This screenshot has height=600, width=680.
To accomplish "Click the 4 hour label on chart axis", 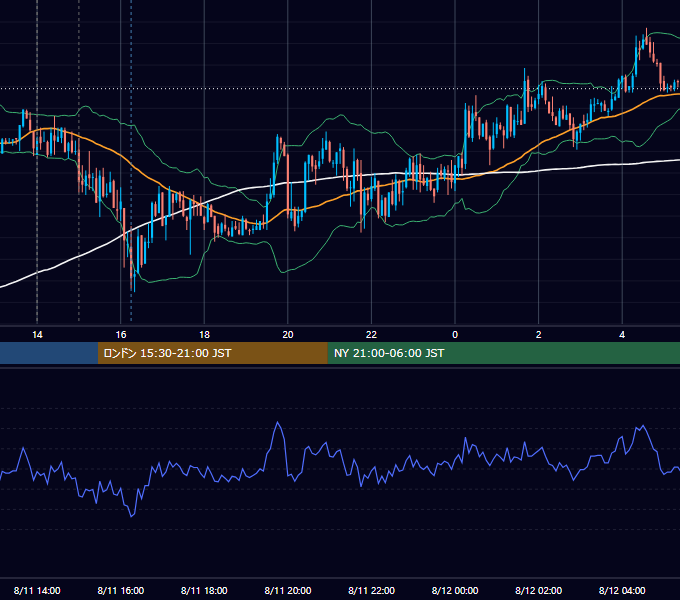I will click(x=622, y=335).
